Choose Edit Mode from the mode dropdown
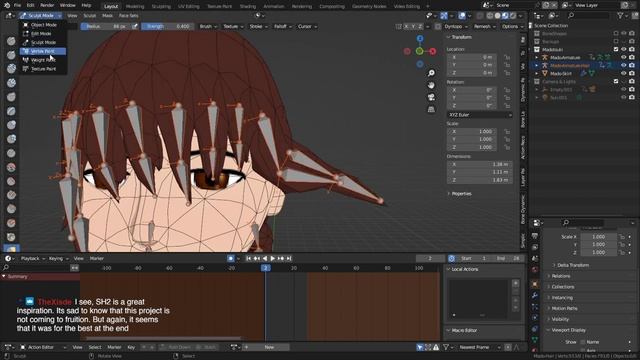 (43, 34)
